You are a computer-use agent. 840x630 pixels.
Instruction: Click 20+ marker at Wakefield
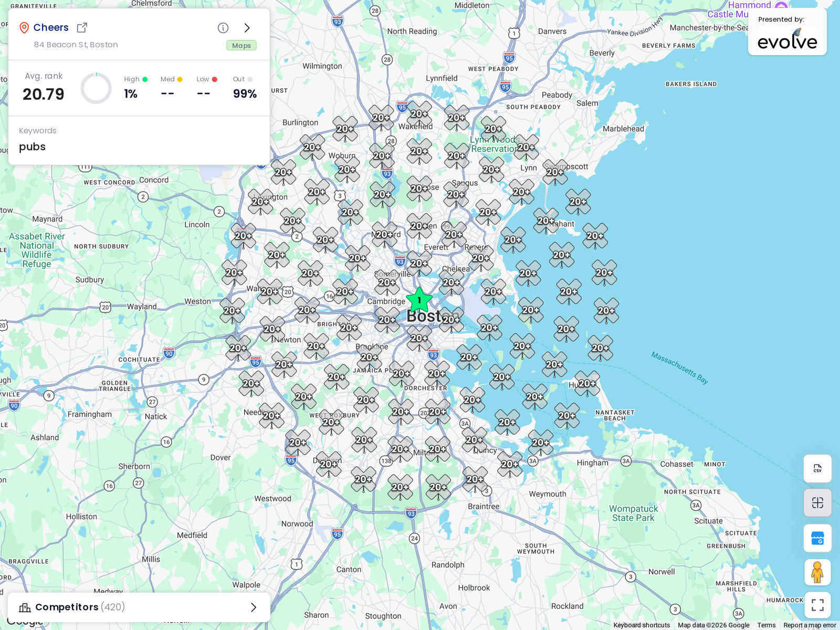click(419, 115)
